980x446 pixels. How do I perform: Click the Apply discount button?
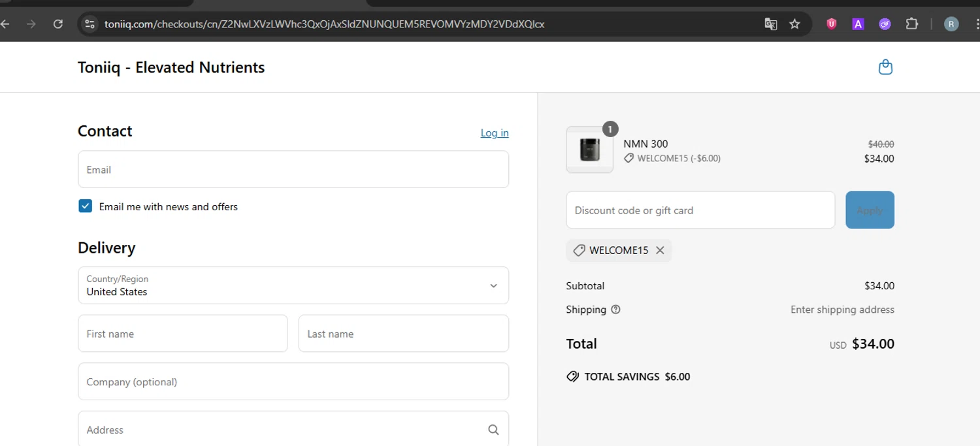pos(870,210)
